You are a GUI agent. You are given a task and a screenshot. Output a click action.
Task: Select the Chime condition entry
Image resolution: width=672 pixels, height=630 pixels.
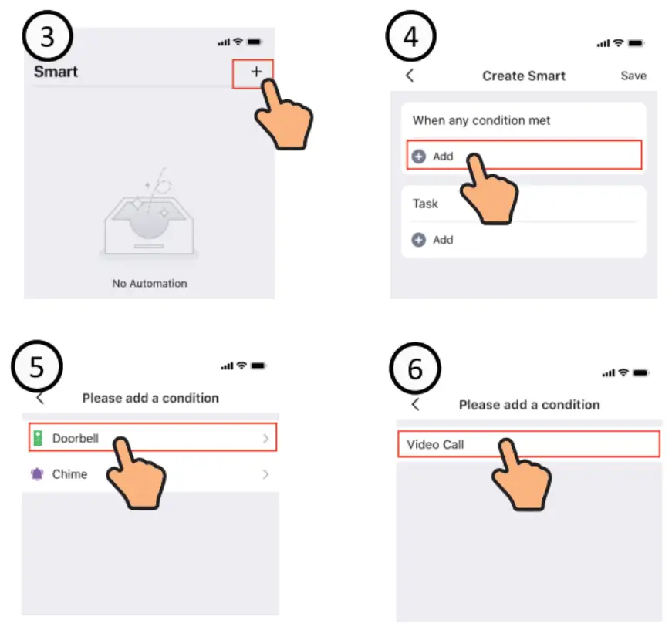[x=150, y=474]
